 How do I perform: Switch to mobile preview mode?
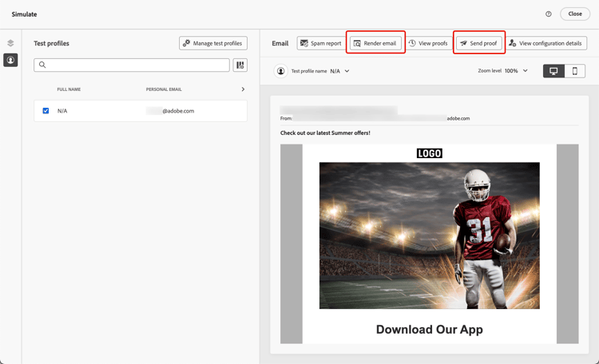(x=574, y=71)
